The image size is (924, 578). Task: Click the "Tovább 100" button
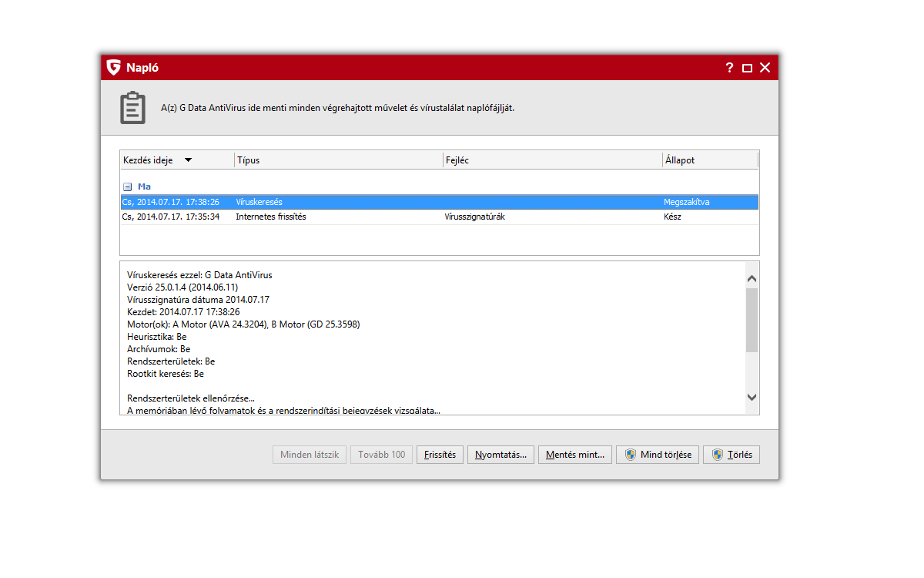pos(382,455)
